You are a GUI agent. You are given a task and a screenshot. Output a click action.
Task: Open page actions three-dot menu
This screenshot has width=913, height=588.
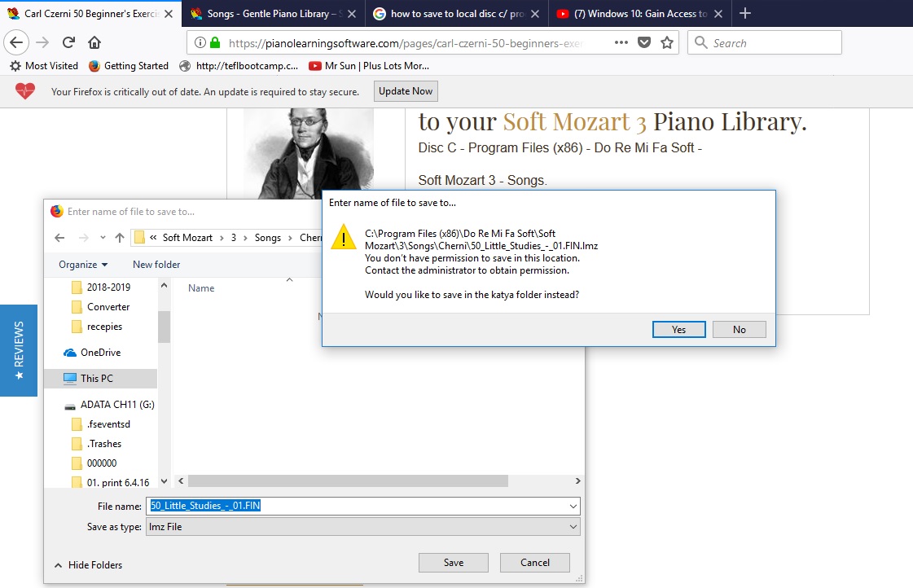(621, 42)
